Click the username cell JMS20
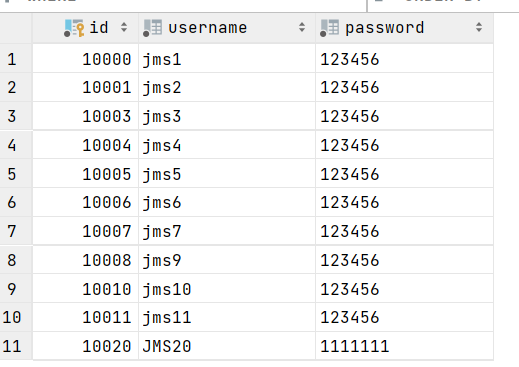Viewport: 519px width, 367px height. [x=227, y=346]
